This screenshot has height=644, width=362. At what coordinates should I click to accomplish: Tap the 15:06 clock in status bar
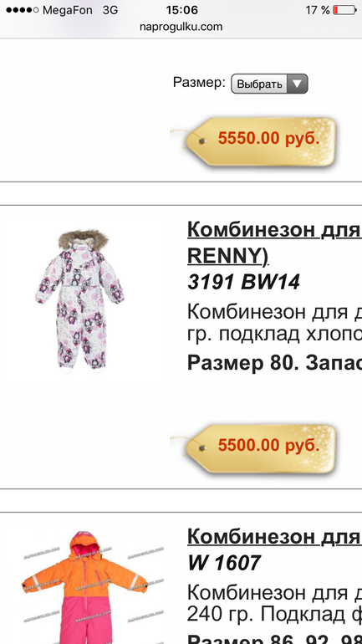181,10
